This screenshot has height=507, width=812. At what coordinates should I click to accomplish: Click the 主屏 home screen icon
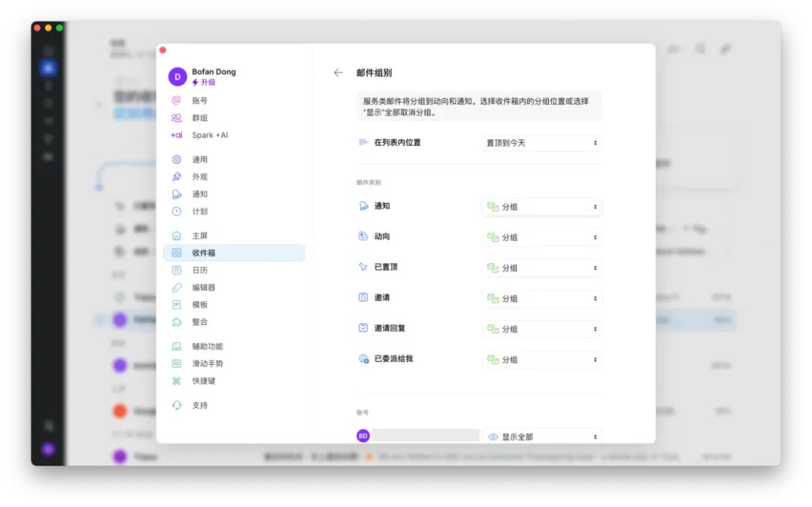pos(177,235)
